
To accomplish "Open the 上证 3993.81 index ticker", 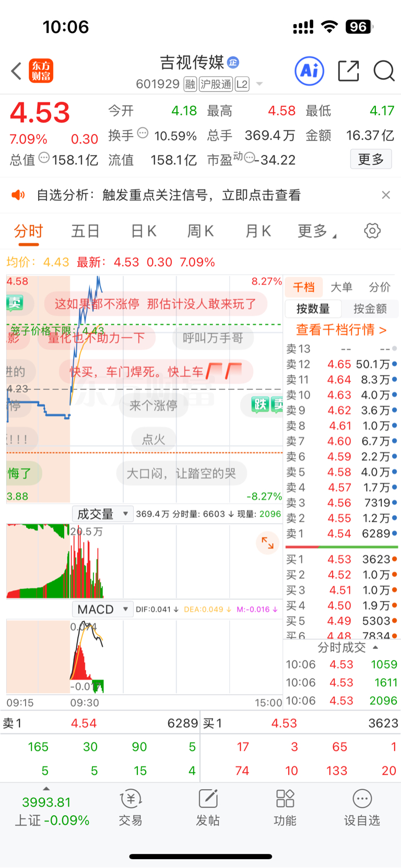I will pyautogui.click(x=52, y=811).
